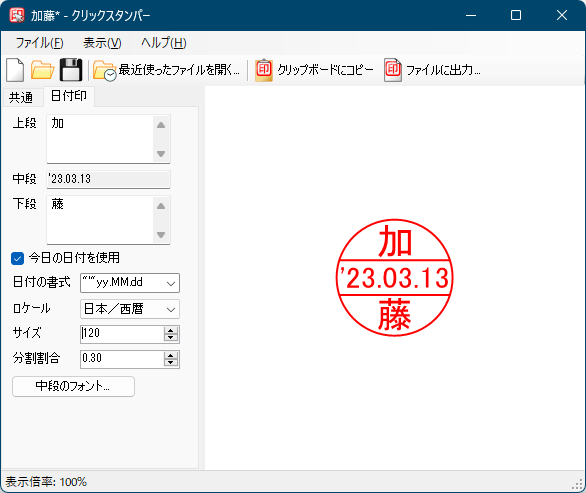Expand the 日付の書式 dropdown

click(x=171, y=283)
